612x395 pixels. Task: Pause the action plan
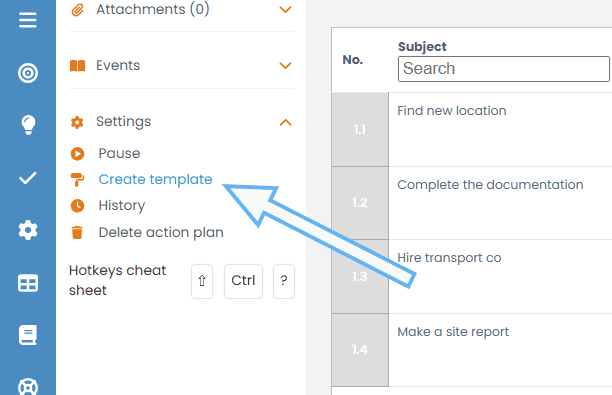tap(119, 153)
